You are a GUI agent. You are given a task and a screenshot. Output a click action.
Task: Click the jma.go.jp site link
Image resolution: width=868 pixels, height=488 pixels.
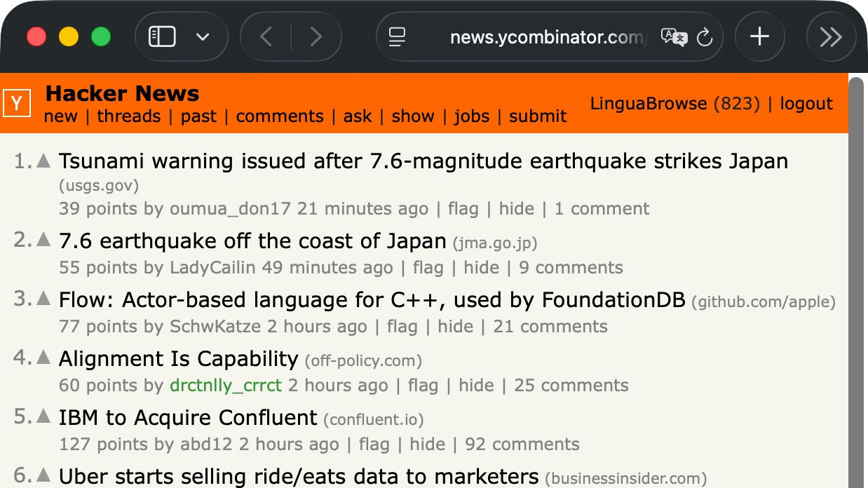coord(495,243)
